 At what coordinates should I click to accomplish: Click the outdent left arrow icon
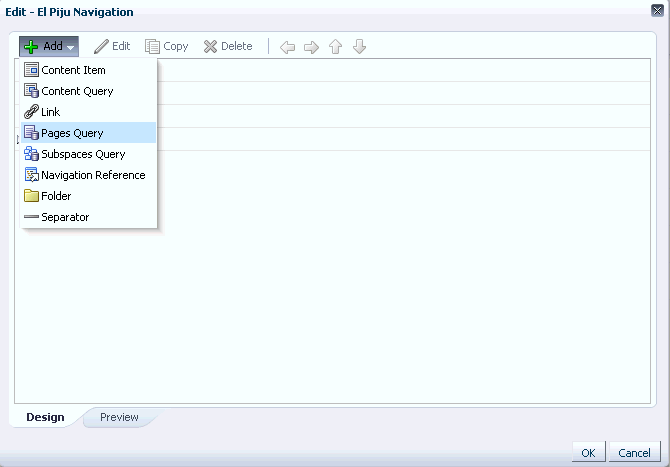pyautogui.click(x=288, y=47)
